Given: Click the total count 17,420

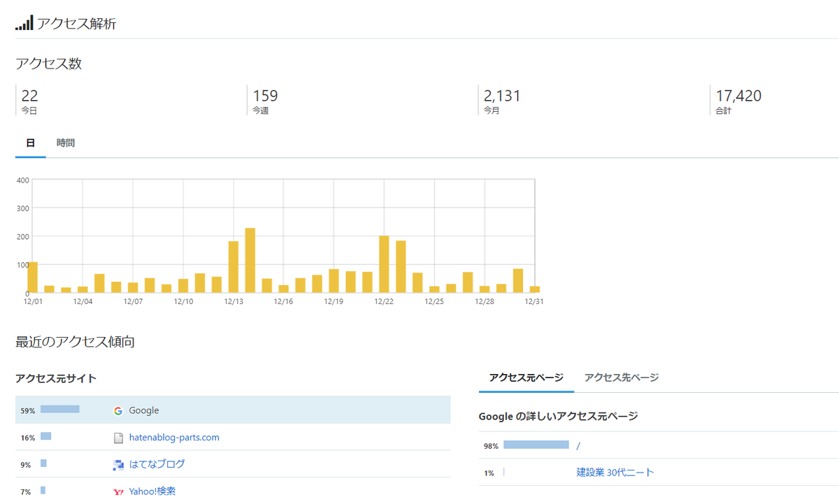Looking at the screenshot, I should coord(738,96).
